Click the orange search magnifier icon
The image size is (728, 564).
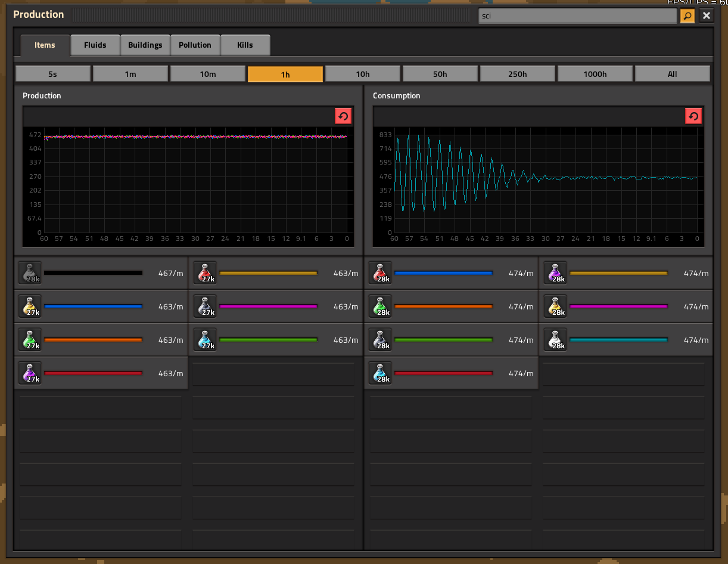[x=687, y=16]
